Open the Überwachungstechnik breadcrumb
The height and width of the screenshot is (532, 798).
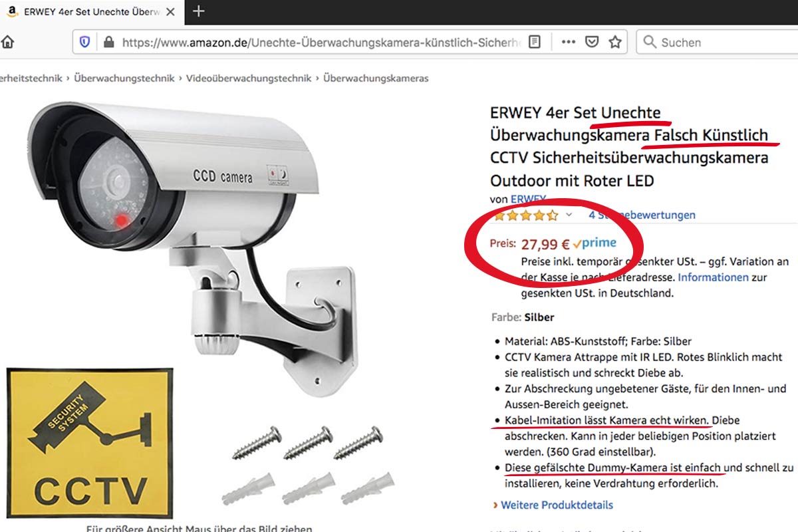click(124, 78)
